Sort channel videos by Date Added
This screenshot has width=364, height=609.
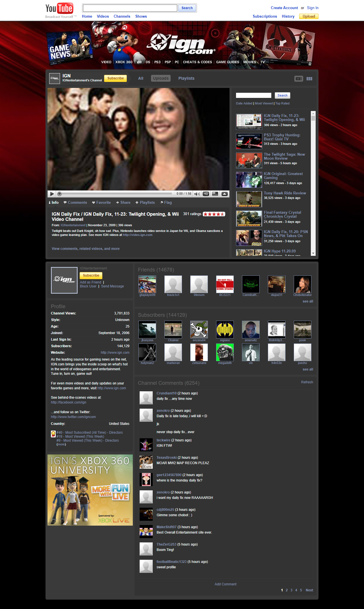coord(244,103)
